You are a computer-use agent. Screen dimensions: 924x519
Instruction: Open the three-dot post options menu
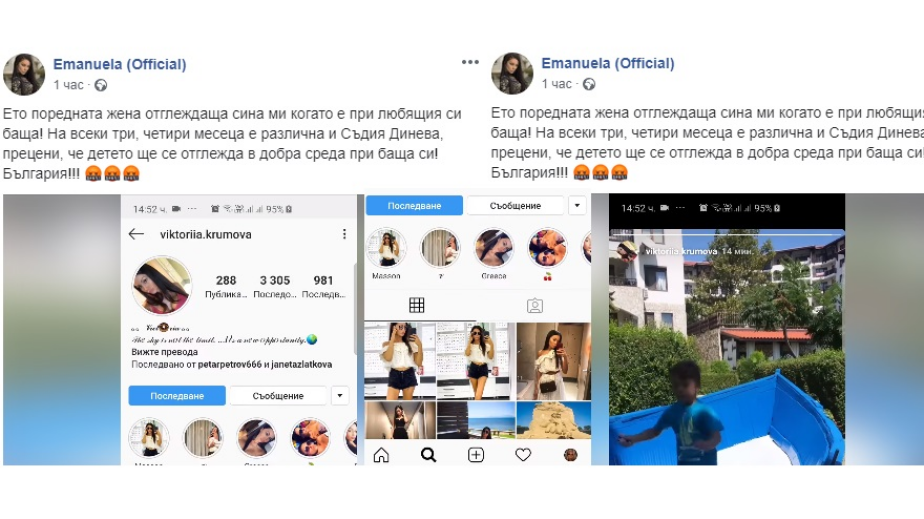[470, 62]
